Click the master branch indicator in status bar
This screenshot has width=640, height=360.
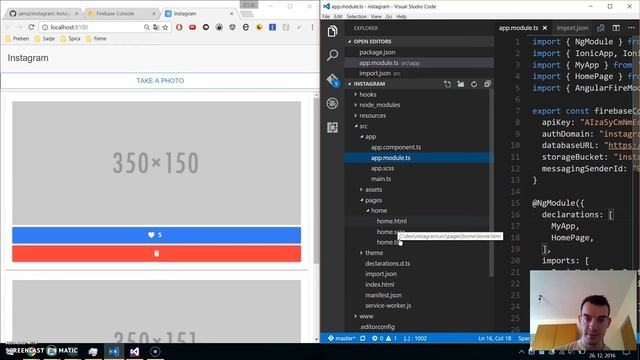342,338
